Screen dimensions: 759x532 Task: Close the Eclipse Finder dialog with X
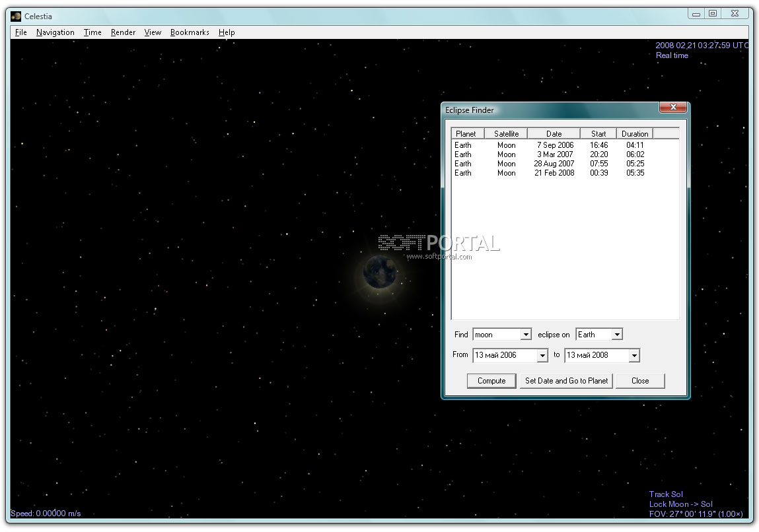673,108
